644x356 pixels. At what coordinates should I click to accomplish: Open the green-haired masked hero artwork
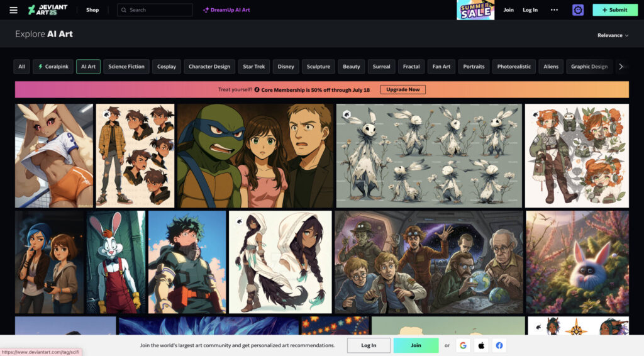click(x=187, y=262)
